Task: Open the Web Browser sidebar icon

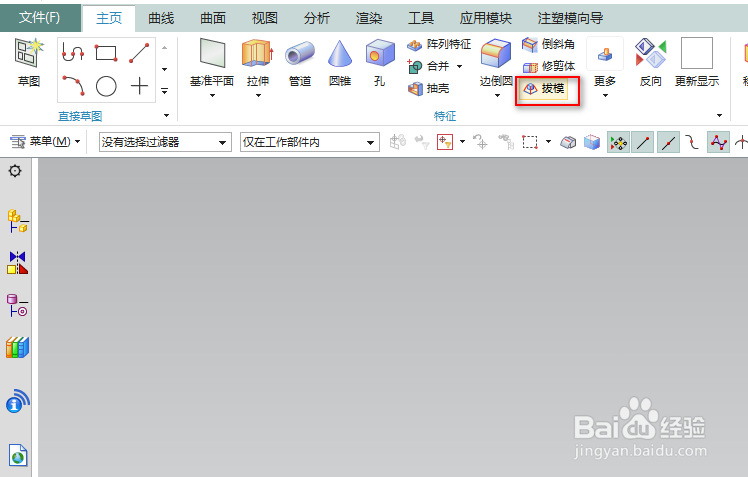Action: 18,455
